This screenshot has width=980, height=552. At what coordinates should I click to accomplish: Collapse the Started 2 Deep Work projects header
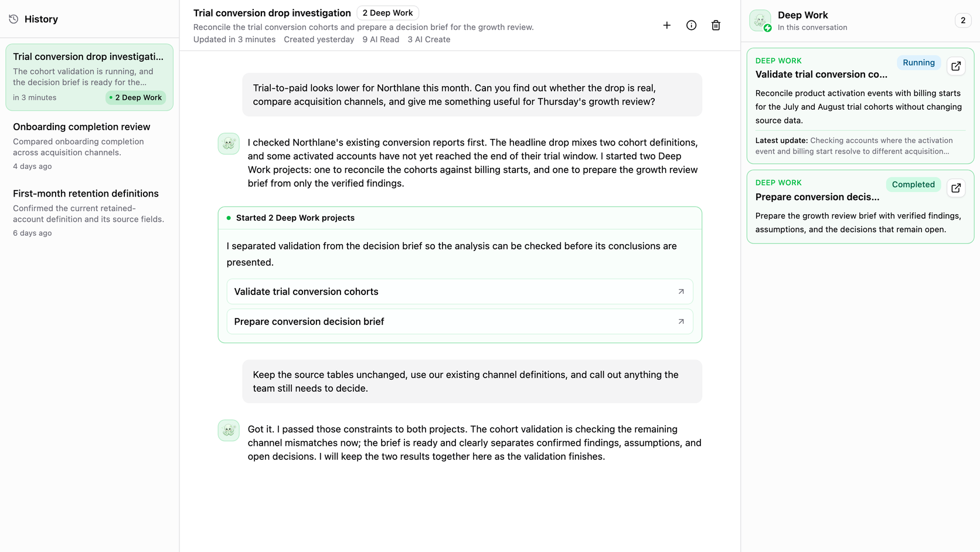tap(460, 218)
